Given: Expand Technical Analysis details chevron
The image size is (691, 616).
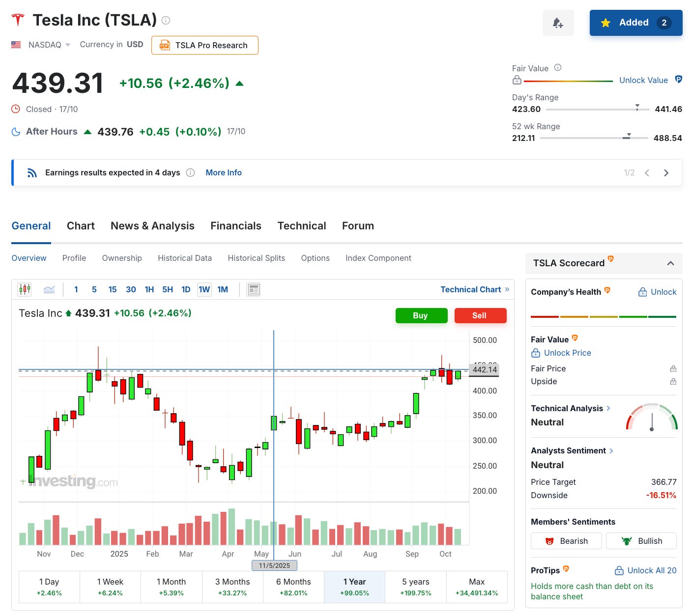Looking at the screenshot, I should (608, 408).
